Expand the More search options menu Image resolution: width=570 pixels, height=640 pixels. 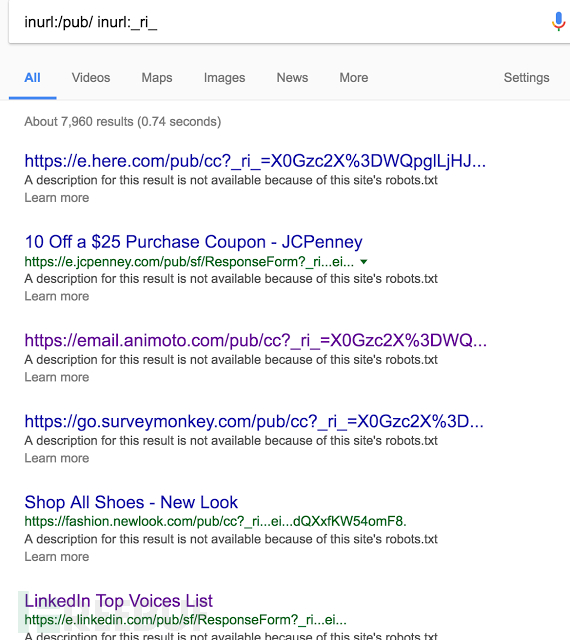tap(354, 78)
